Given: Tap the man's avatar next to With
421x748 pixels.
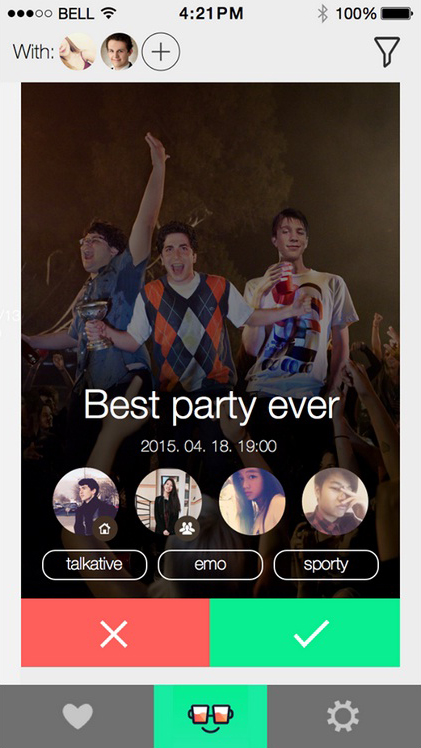Looking at the screenshot, I should (119, 52).
